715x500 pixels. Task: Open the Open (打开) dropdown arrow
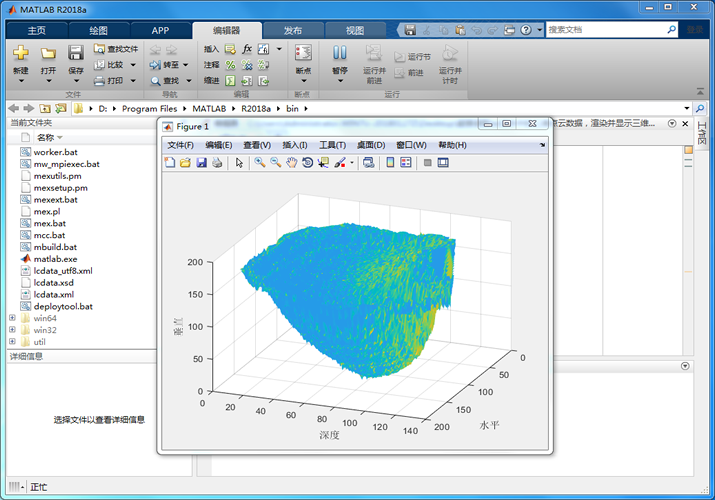pyautogui.click(x=48, y=81)
